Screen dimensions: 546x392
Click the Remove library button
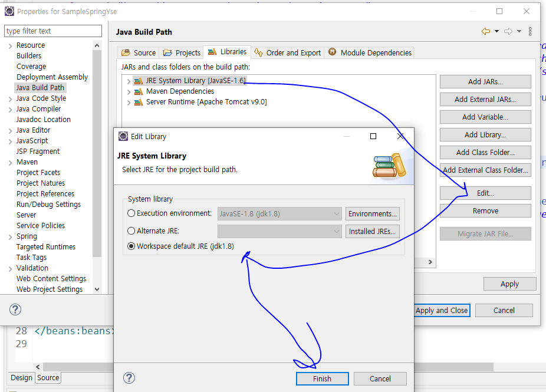[x=485, y=211]
